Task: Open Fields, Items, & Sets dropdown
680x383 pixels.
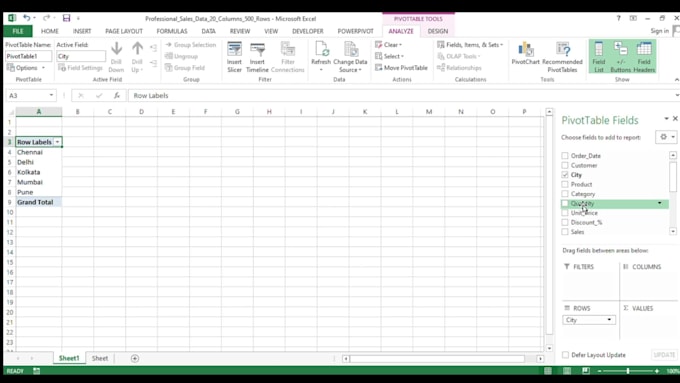Action: pos(470,45)
